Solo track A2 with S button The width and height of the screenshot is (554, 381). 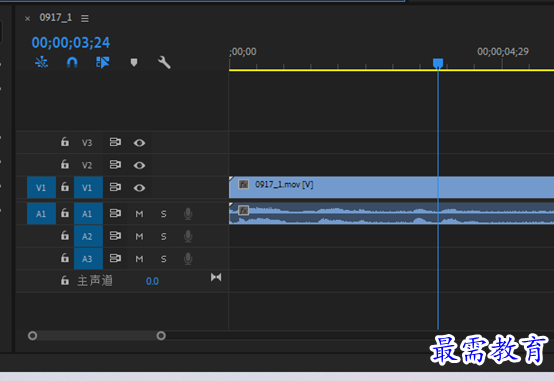point(164,236)
